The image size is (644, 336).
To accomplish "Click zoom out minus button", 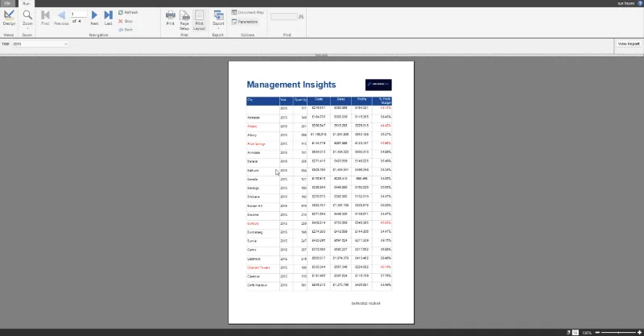I will tap(597, 332).
